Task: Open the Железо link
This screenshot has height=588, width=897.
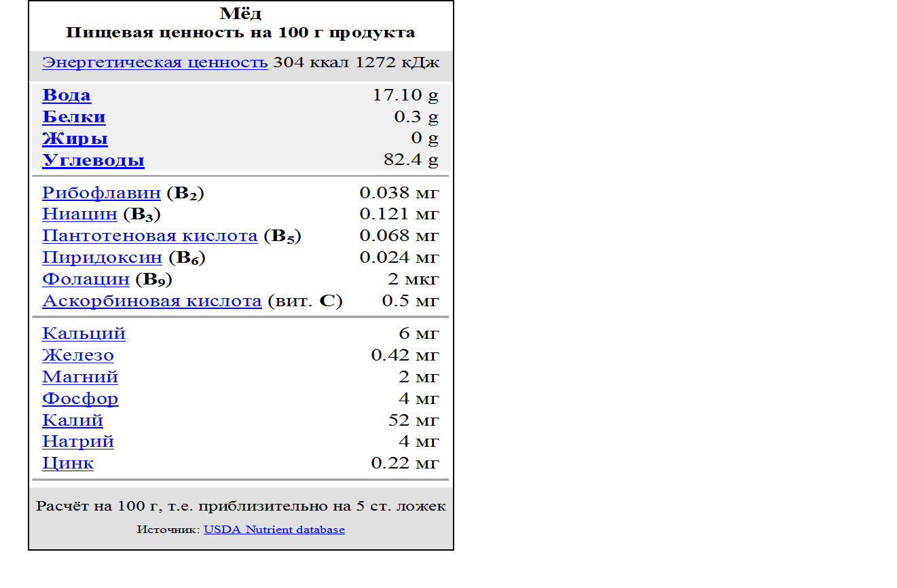Action: [x=78, y=355]
